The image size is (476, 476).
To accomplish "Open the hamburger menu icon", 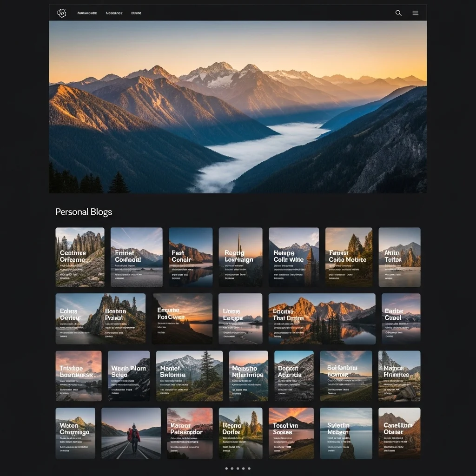I will [x=416, y=13].
